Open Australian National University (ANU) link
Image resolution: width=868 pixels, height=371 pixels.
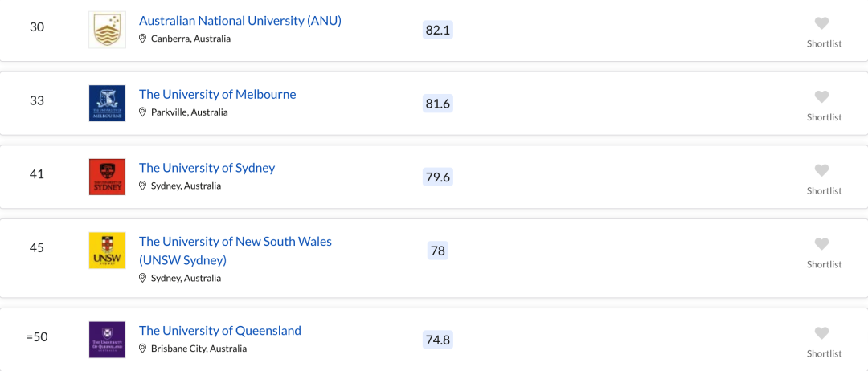pos(240,21)
